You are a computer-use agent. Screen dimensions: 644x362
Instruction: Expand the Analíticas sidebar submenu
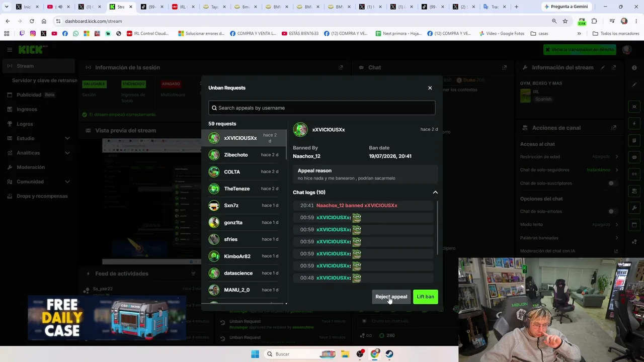pyautogui.click(x=67, y=153)
